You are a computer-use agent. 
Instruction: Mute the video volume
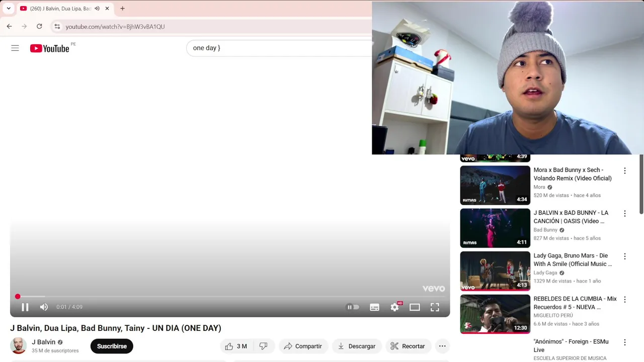44,307
